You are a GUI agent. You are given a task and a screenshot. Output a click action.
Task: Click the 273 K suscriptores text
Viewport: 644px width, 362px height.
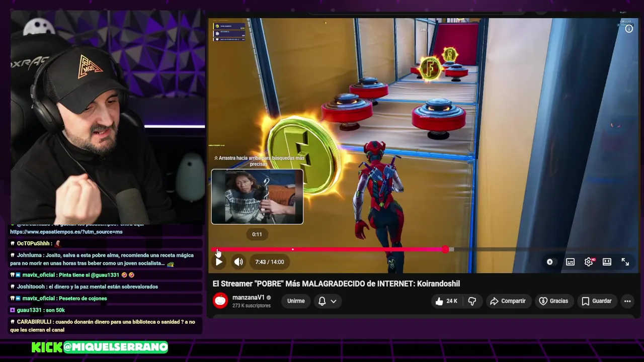click(252, 306)
